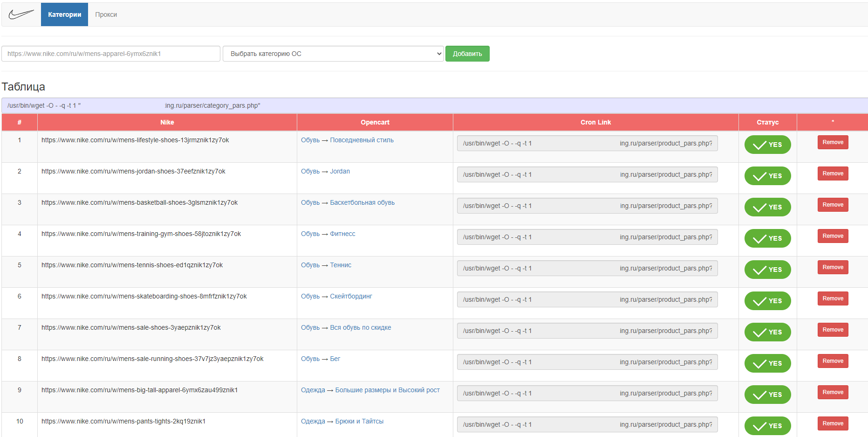
Task: Click the Cron Link column header
Action: (595, 122)
